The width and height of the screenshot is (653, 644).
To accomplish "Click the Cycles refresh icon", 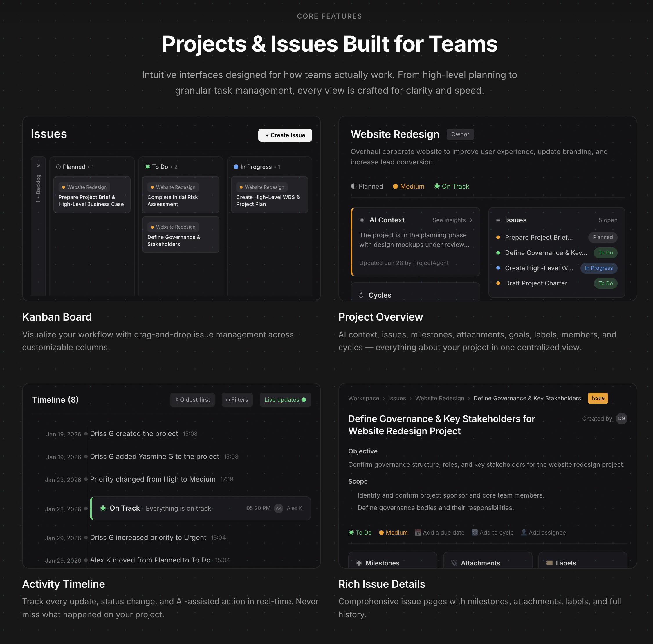I will coord(361,295).
